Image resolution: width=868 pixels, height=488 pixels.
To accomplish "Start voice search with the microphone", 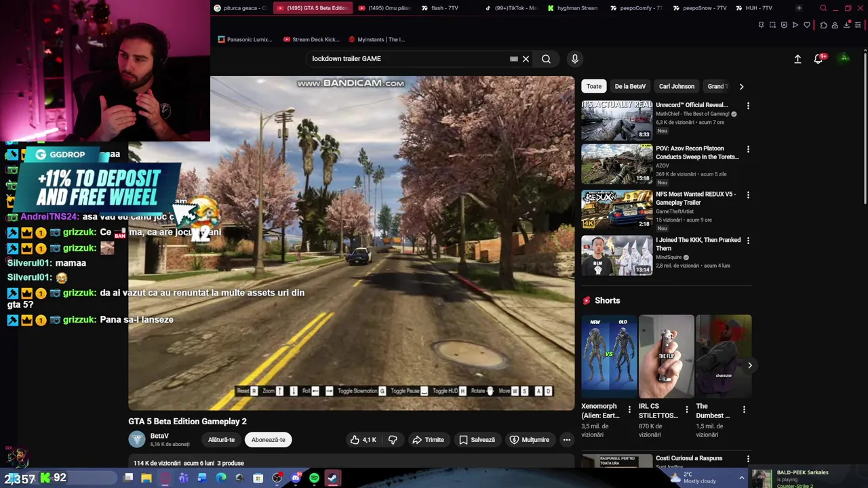I will click(x=575, y=59).
